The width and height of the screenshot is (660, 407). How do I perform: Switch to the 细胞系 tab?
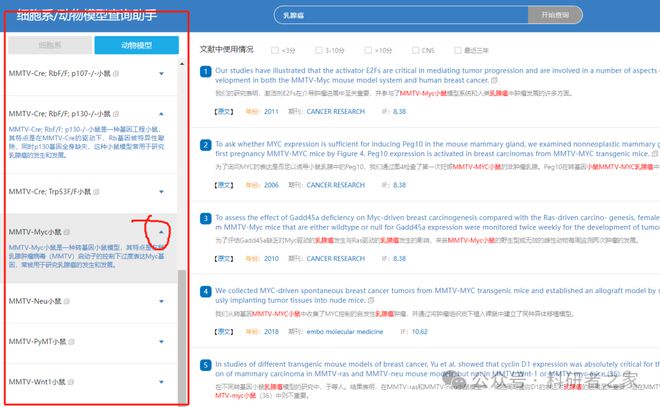tap(50, 45)
